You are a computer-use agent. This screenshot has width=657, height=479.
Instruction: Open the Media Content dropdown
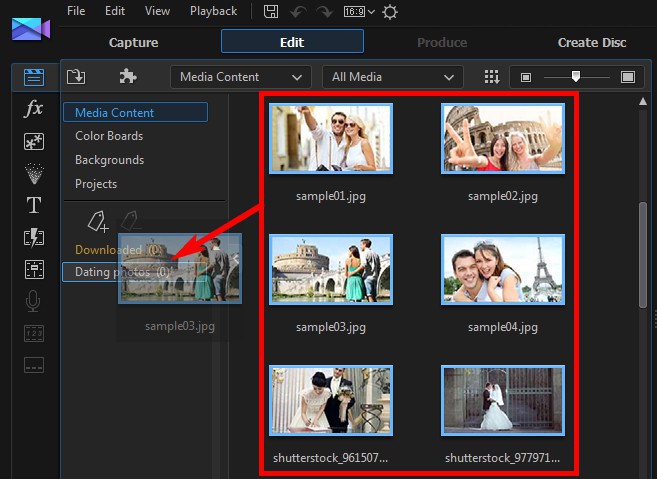241,77
